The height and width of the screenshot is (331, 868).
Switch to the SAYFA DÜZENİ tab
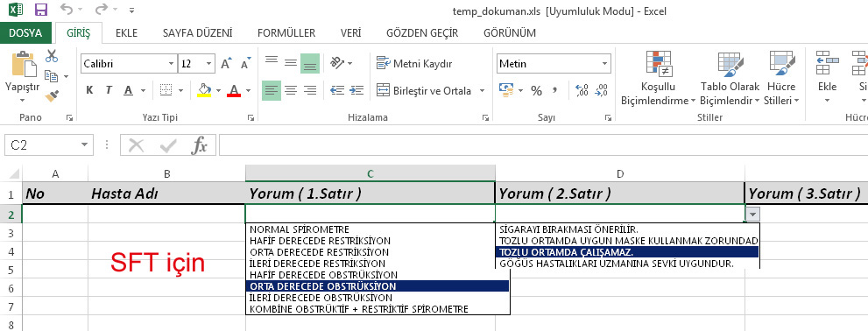coord(198,32)
